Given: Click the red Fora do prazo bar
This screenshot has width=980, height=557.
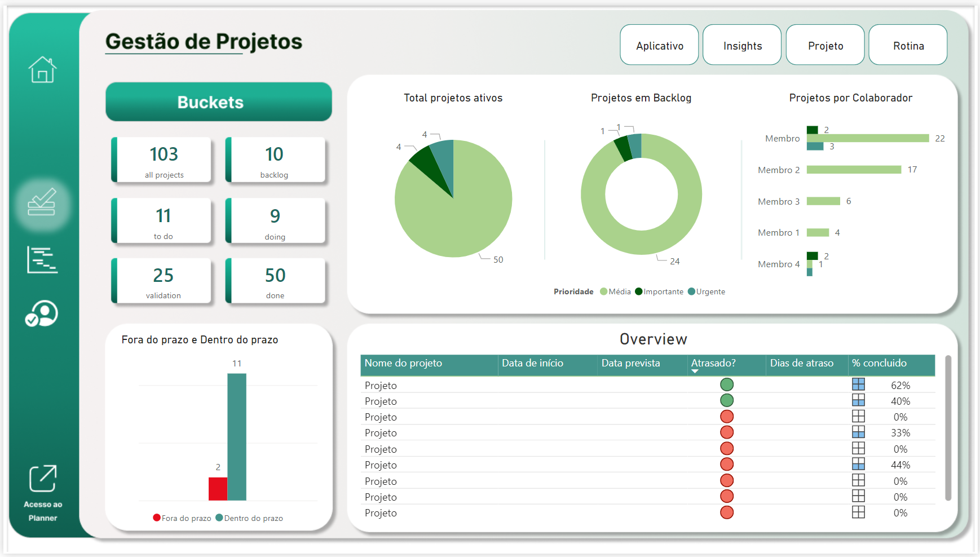Looking at the screenshot, I should (x=218, y=489).
